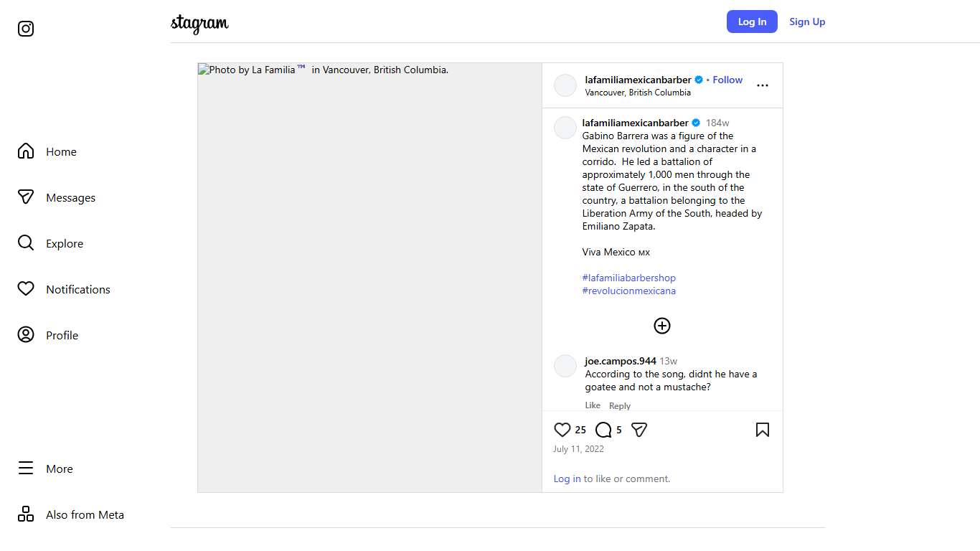Share post with paper plane icon
This screenshot has height=551, width=980.
coord(639,430)
